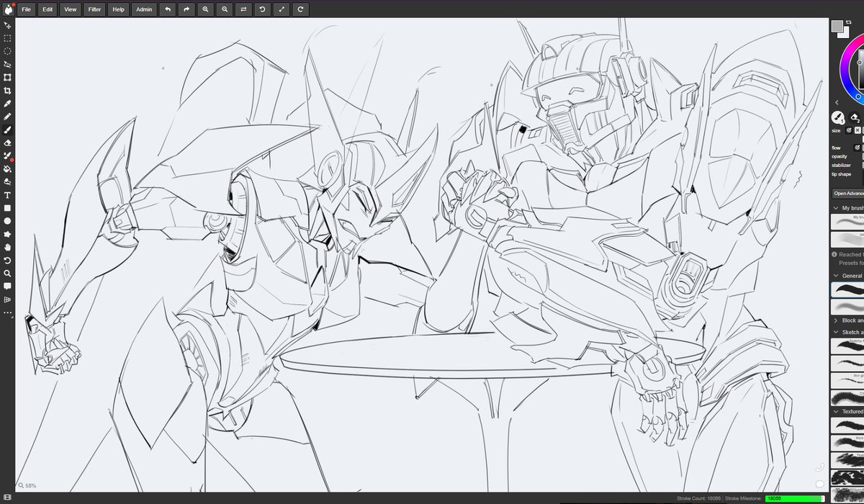Screen dimensions: 864x504
Task: Select eraser slot 2 icon
Action: click(x=855, y=117)
